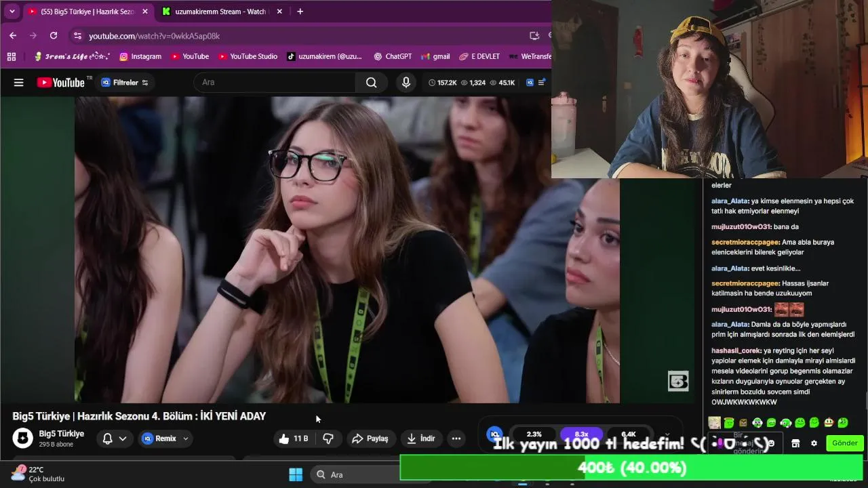Reload the page with the refresh icon
Image resolution: width=868 pixels, height=488 pixels.
pyautogui.click(x=54, y=35)
